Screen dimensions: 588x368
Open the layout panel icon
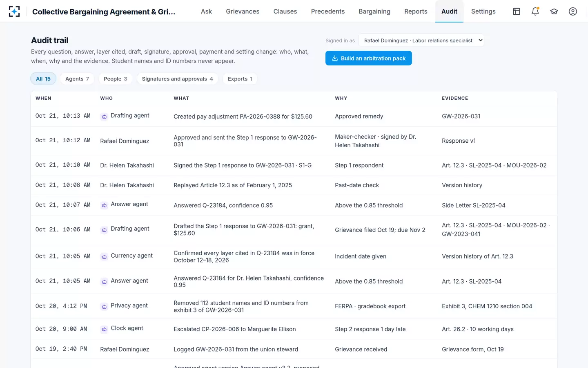point(517,11)
